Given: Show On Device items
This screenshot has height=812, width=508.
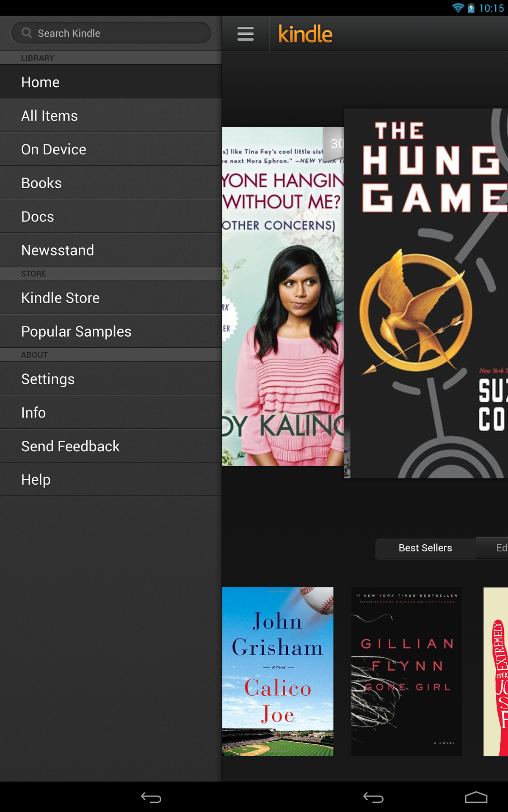Looking at the screenshot, I should (111, 149).
